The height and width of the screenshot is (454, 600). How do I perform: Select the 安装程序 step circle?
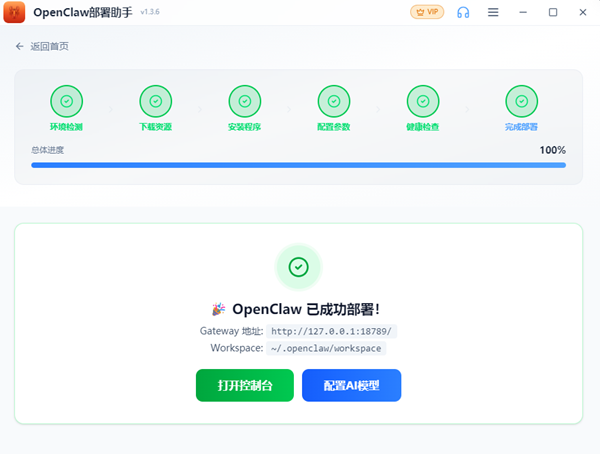[x=245, y=101]
